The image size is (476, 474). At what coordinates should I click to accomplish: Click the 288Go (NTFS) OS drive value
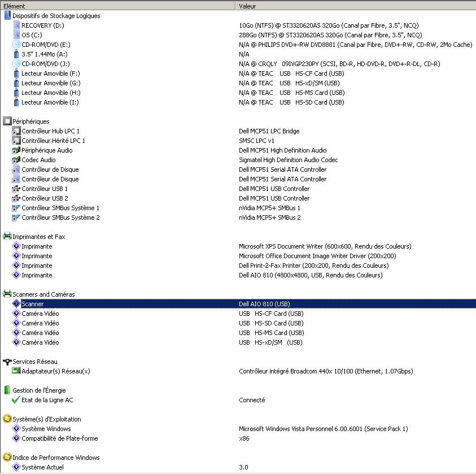coord(330,35)
